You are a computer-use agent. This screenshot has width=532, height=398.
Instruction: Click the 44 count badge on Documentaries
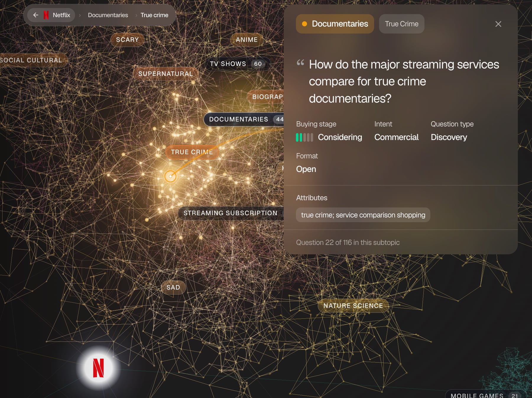[x=279, y=119]
